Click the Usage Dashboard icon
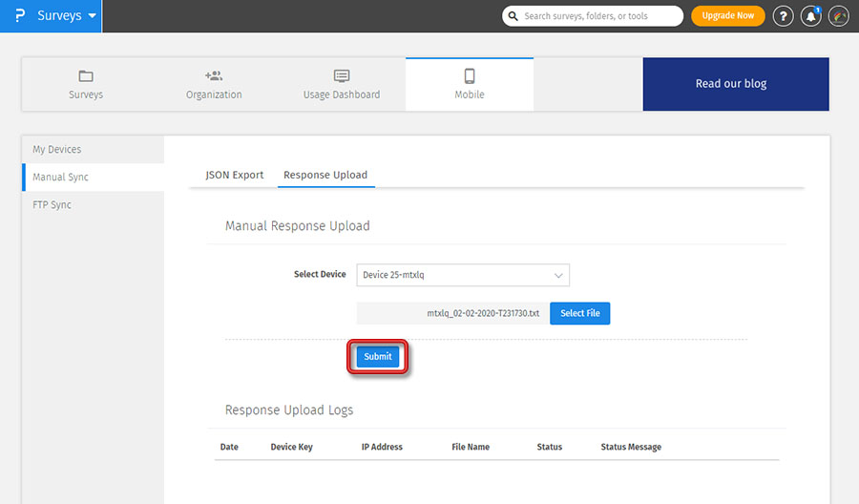 coord(342,76)
